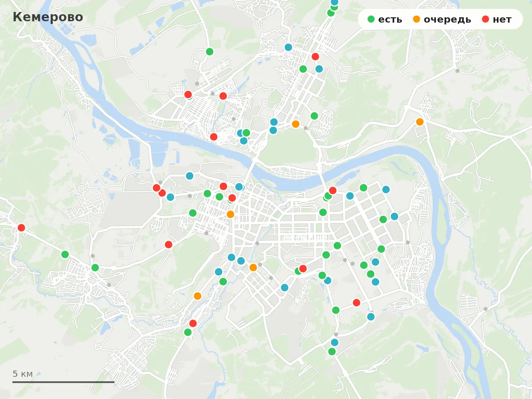Click the '5 км' scale label

[x=23, y=374]
